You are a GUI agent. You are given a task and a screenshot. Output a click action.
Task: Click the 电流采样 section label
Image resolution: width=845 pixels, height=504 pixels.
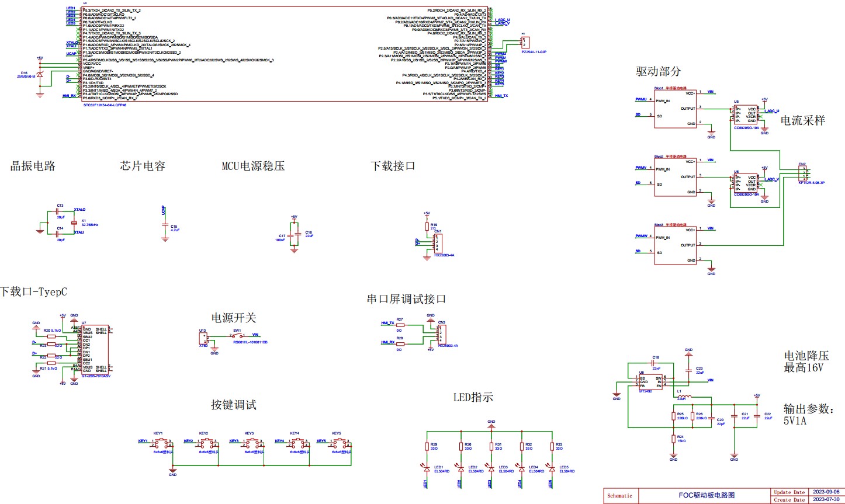(804, 120)
